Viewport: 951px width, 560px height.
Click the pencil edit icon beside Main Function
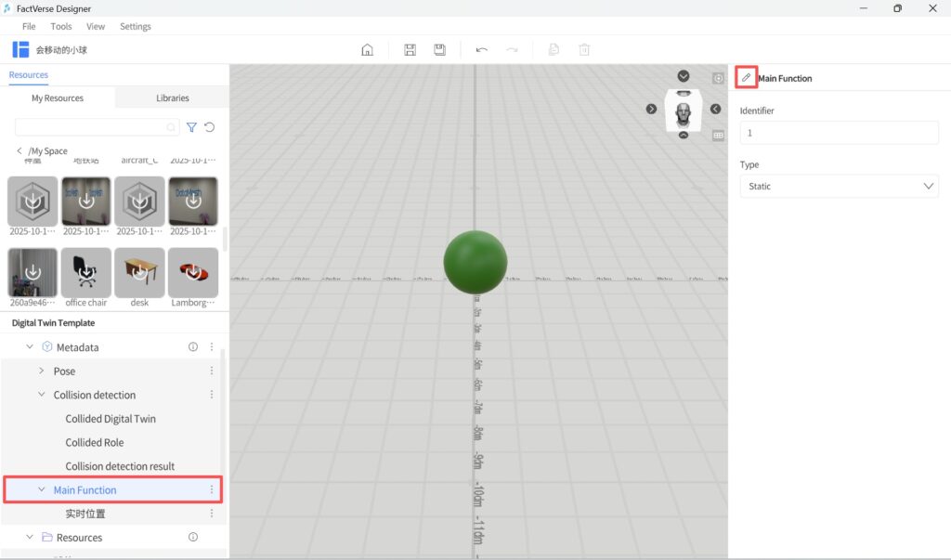(x=746, y=77)
